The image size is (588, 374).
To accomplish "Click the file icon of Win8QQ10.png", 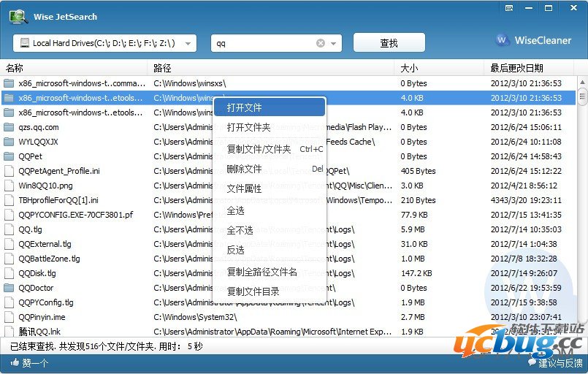I will pos(9,186).
